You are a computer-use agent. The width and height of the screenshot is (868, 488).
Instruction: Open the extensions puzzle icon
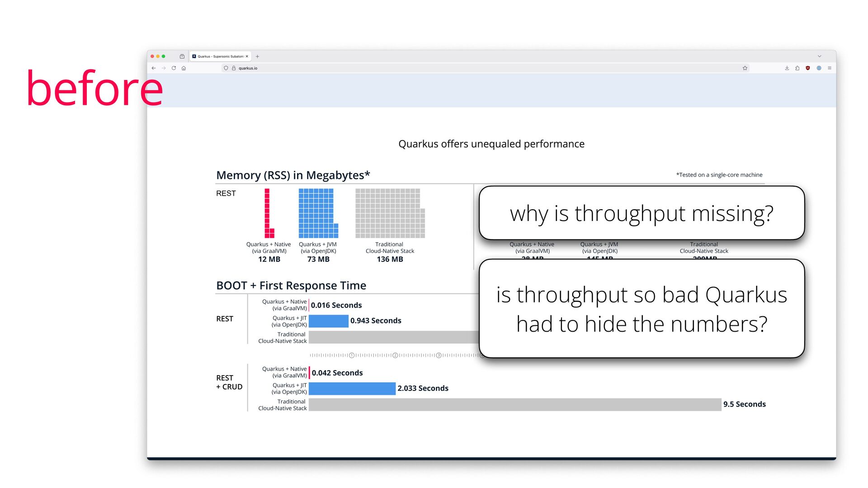click(797, 68)
